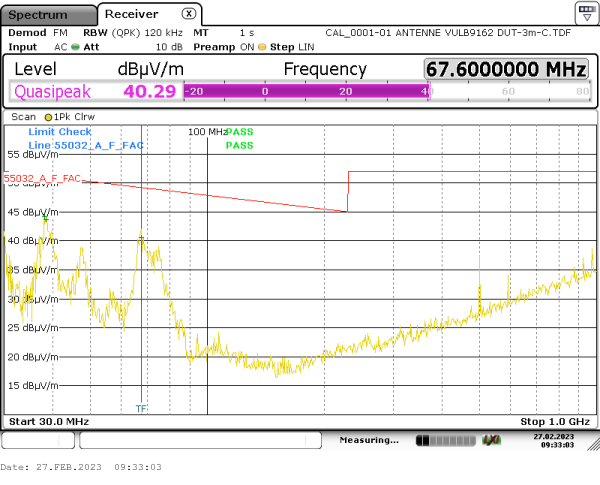Select the Quasipeak 40.29 readout
This screenshot has width=600, height=485.
(x=95, y=91)
